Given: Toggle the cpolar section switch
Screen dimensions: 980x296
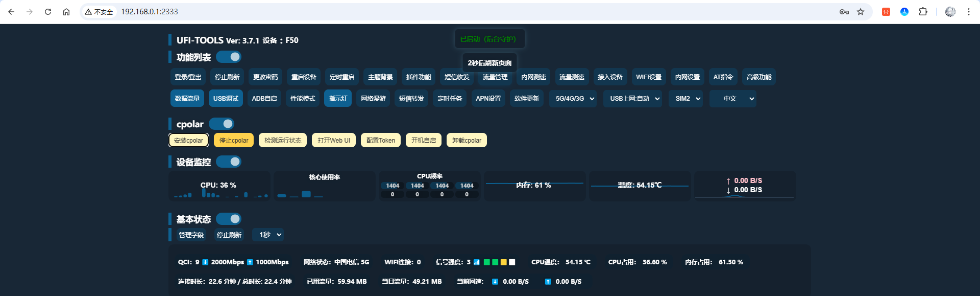Looking at the screenshot, I should click(222, 124).
